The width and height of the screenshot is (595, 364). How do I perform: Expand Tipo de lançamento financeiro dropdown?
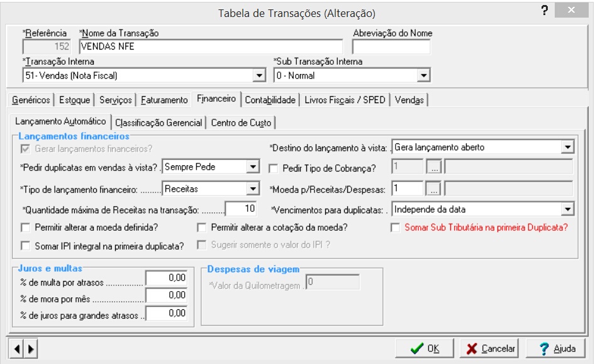[253, 189]
